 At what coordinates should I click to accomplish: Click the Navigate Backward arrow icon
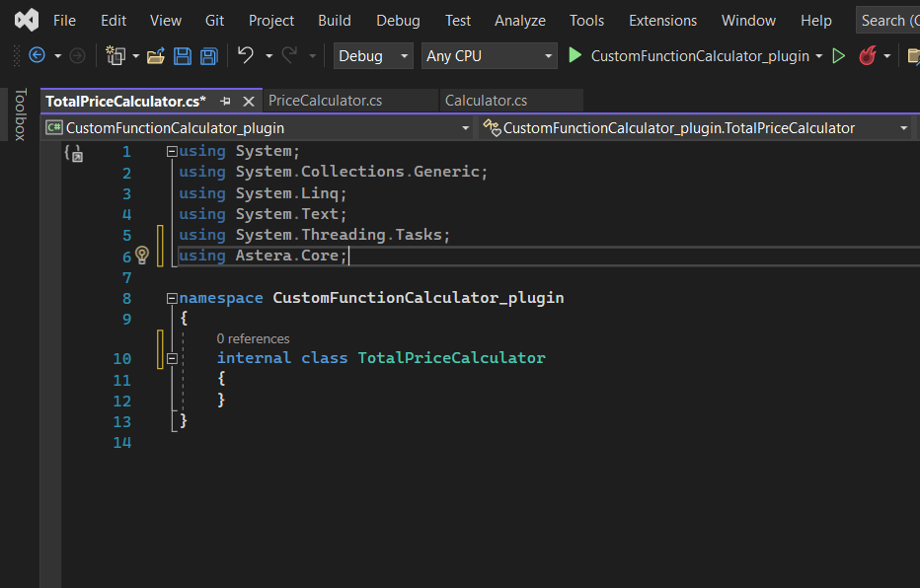tap(37, 56)
